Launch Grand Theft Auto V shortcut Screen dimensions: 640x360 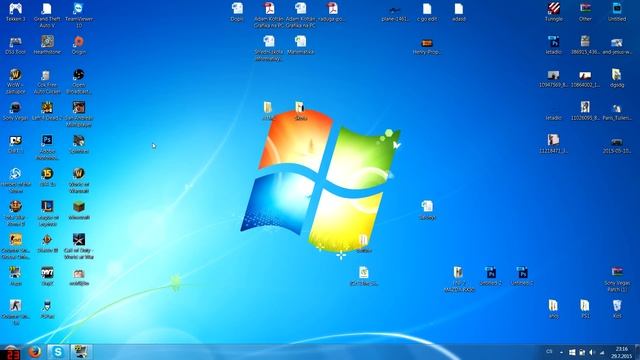pos(47,15)
